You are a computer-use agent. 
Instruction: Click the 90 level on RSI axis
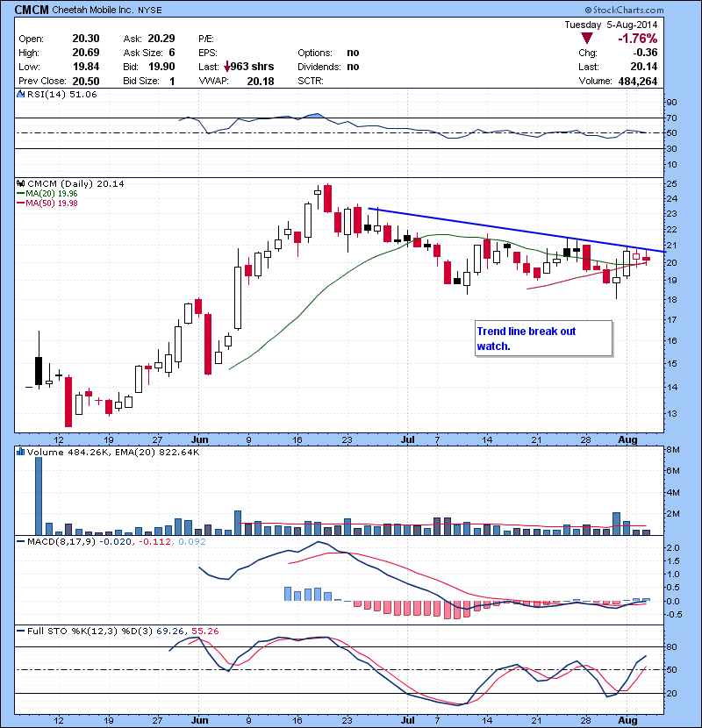tap(672, 103)
